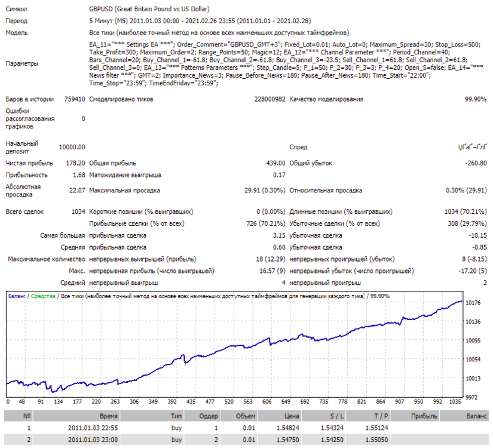
Task: Click the Модель row label
Action: (17, 33)
